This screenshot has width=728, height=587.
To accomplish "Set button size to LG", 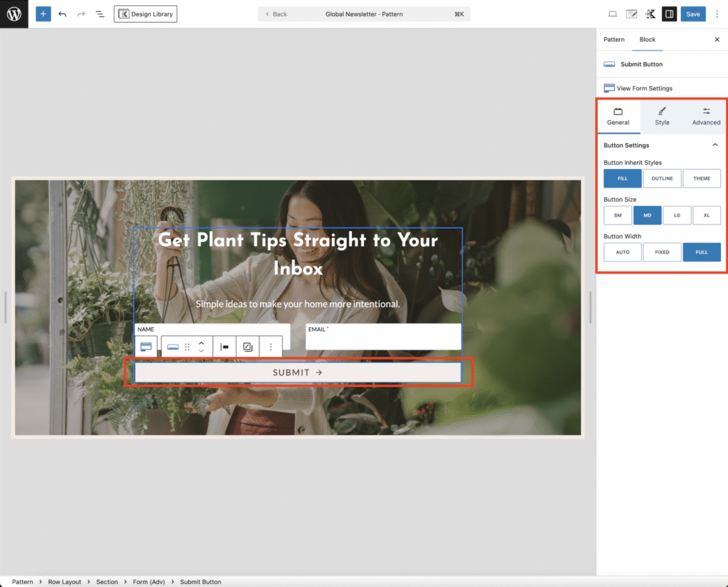I will coord(677,215).
